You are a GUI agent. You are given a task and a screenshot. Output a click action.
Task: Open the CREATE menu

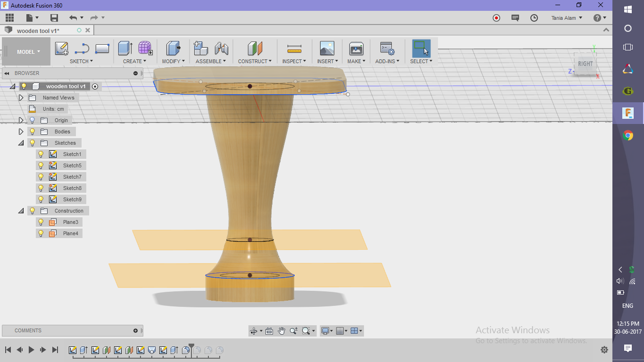click(x=134, y=61)
